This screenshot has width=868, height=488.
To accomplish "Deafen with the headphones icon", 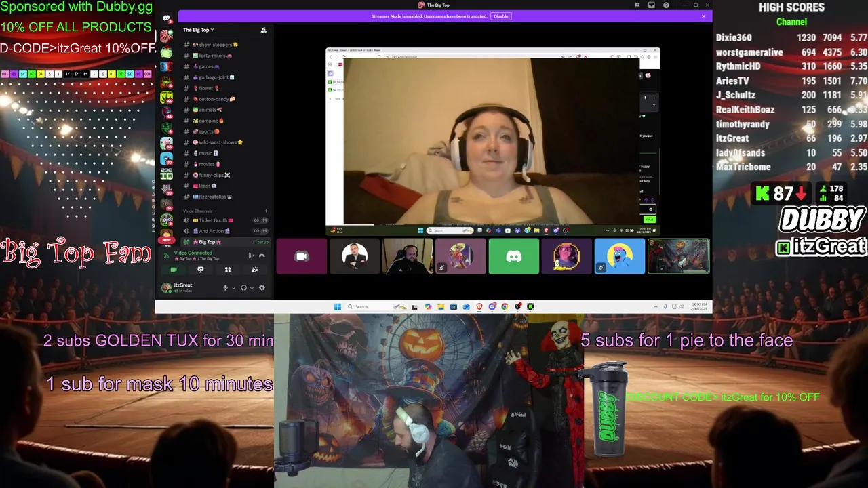I will pyautogui.click(x=243, y=288).
